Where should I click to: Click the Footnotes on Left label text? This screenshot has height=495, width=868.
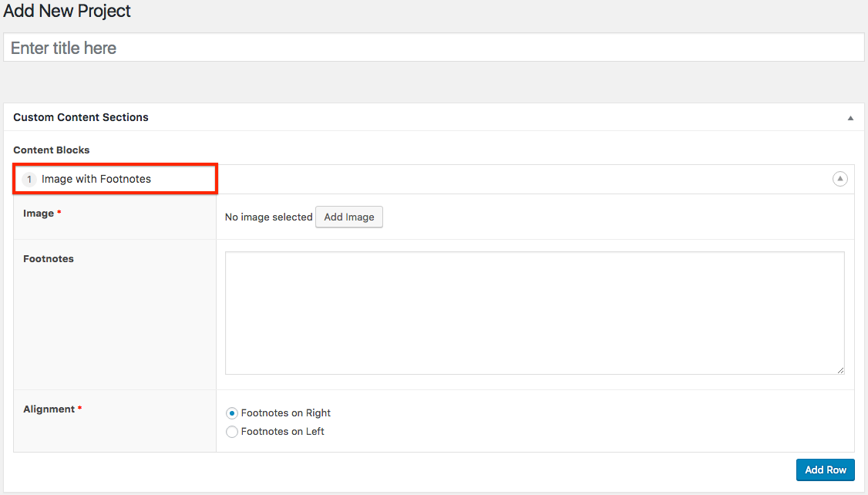282,432
